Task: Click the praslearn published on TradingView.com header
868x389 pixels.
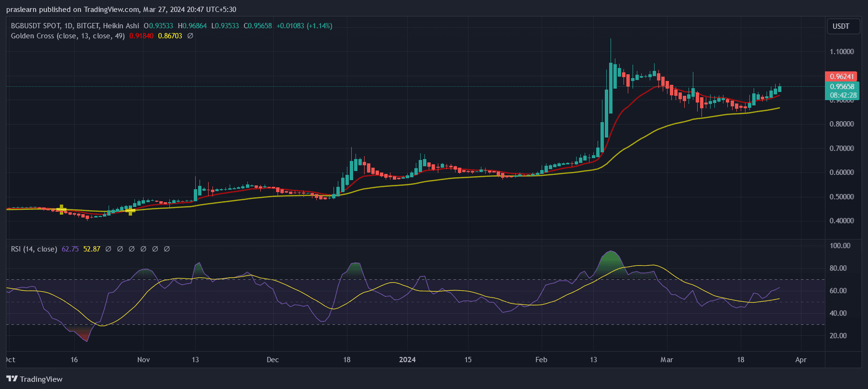Action: [121, 10]
